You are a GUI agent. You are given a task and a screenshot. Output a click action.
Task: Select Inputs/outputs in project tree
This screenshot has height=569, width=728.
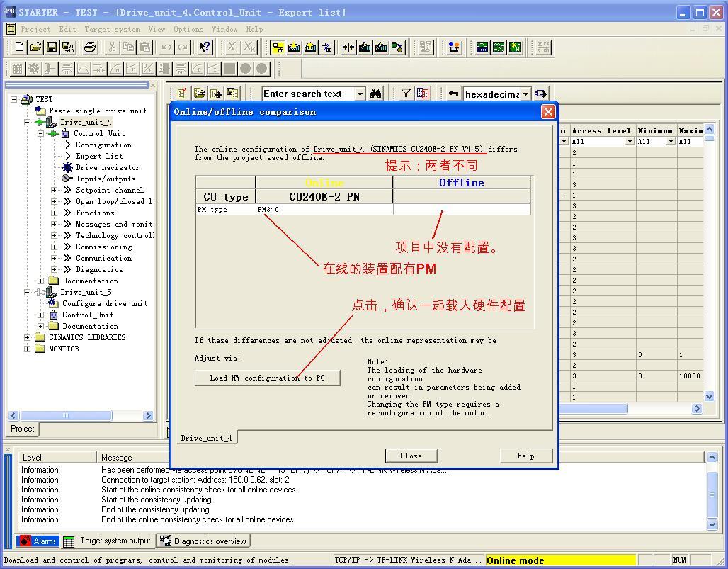tap(106, 179)
